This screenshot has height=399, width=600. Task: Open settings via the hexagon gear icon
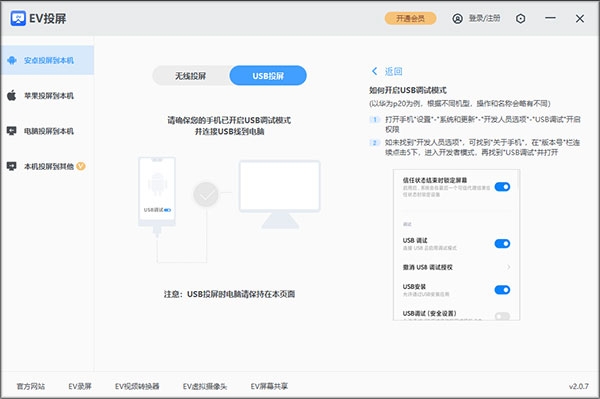pyautogui.click(x=520, y=18)
